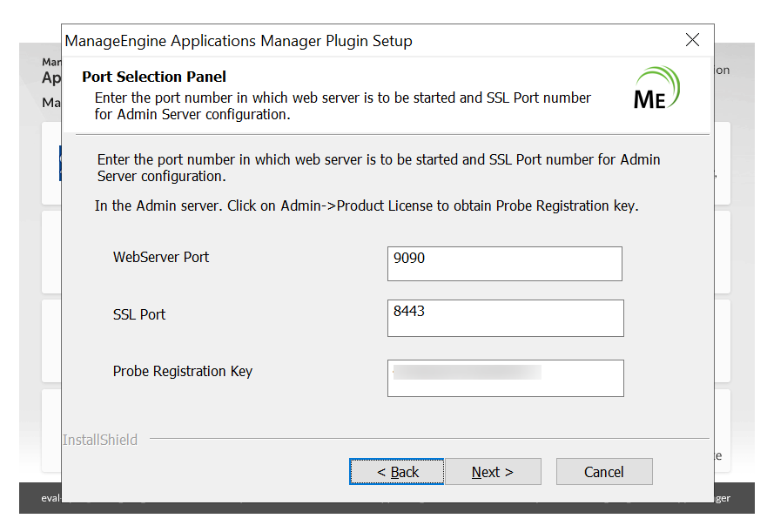Click the SSL Port label

click(139, 314)
